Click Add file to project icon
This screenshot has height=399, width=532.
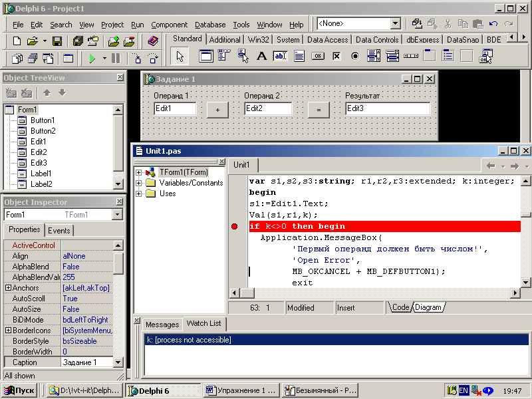click(x=114, y=41)
